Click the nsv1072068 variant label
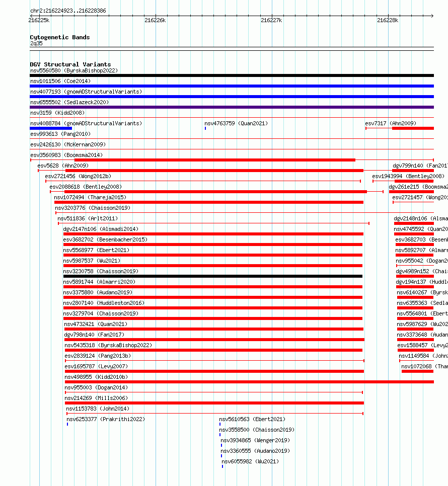The height and width of the screenshot is (486, 448). (x=424, y=366)
